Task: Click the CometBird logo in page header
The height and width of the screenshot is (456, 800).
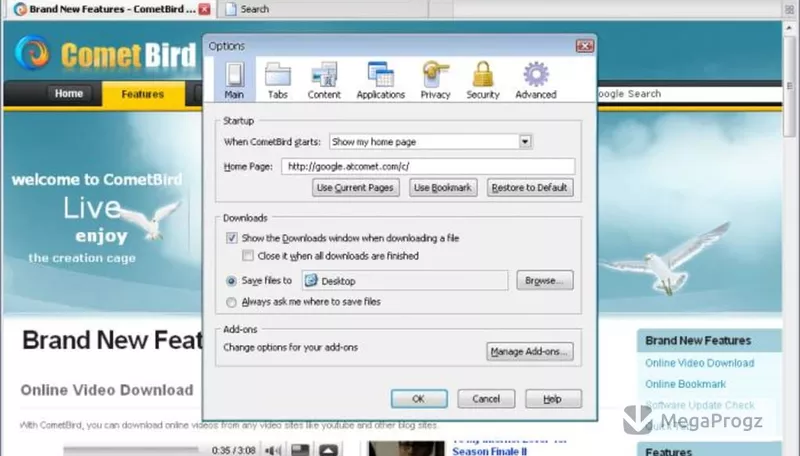Action: click(x=105, y=54)
